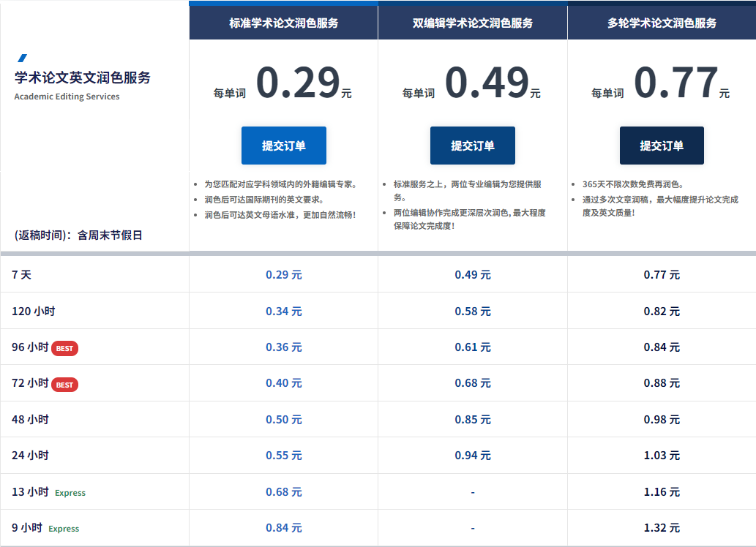
Task: Click the Express label next to 9 小时
Action: point(64,527)
